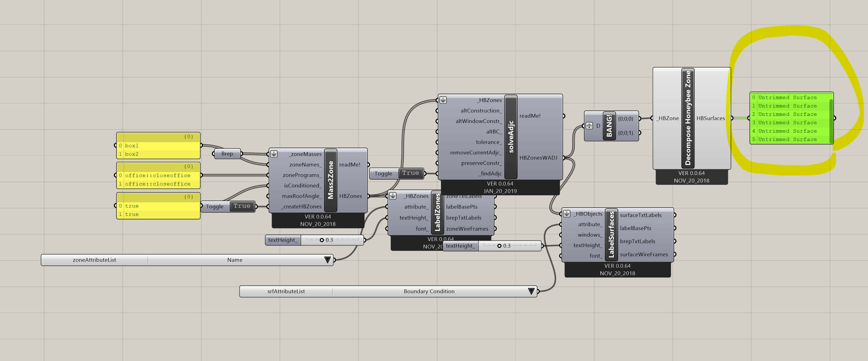Toggle the True value feeding _findAdjc
This screenshot has width=868, height=361.
point(410,173)
